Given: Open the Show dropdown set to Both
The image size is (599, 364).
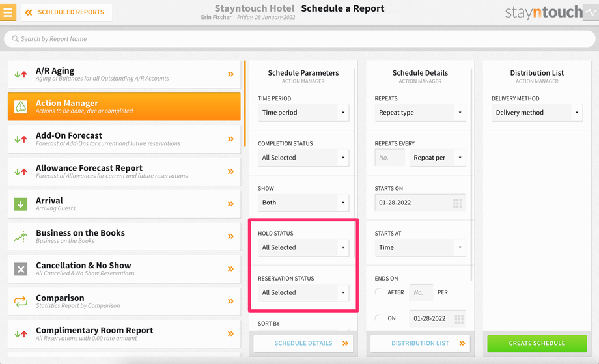Looking at the screenshot, I should click(303, 203).
